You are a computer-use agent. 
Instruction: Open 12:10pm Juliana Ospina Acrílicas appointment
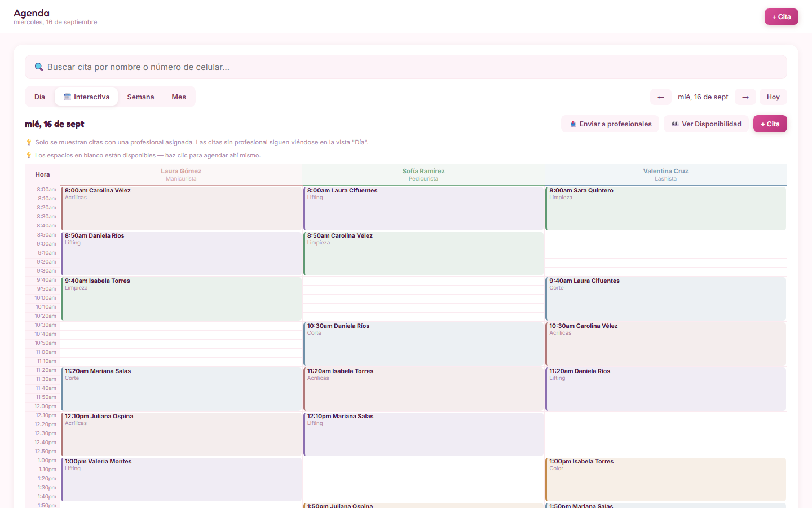coord(181,434)
